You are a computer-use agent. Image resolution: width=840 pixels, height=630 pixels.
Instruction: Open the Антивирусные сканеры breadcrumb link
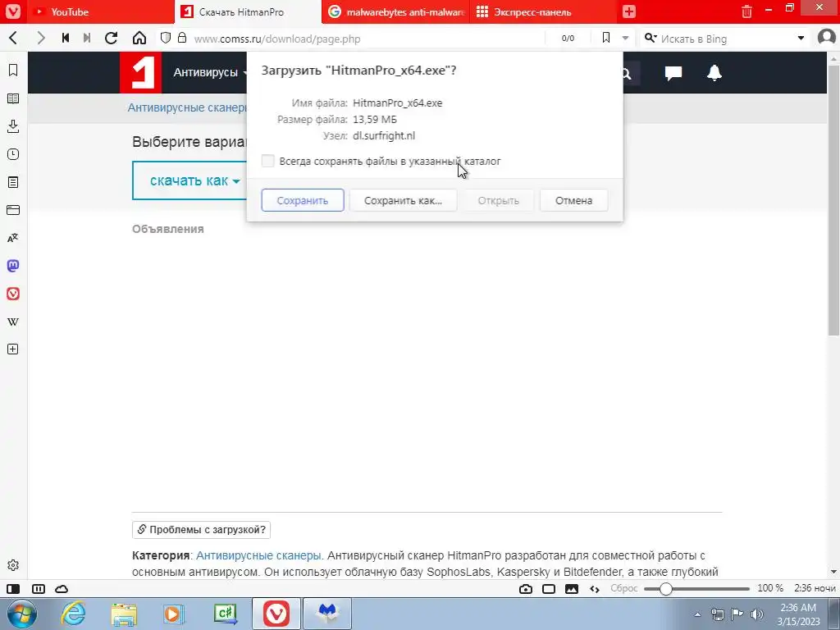(187, 107)
